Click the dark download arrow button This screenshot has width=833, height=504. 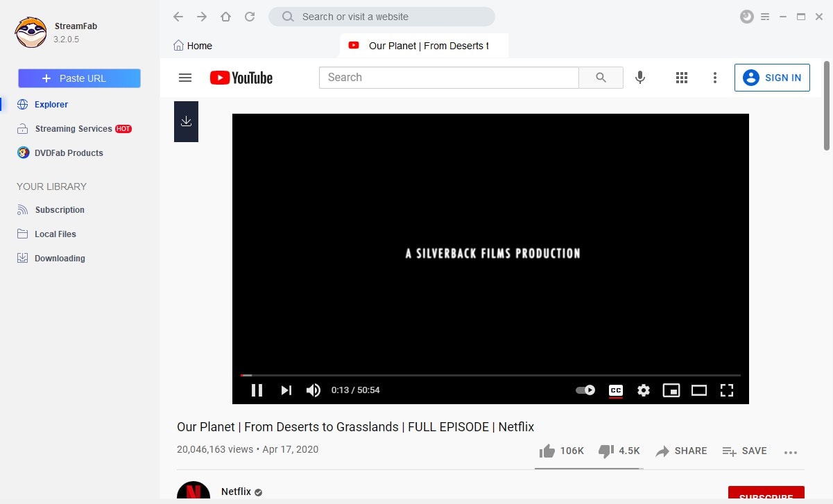tap(186, 121)
